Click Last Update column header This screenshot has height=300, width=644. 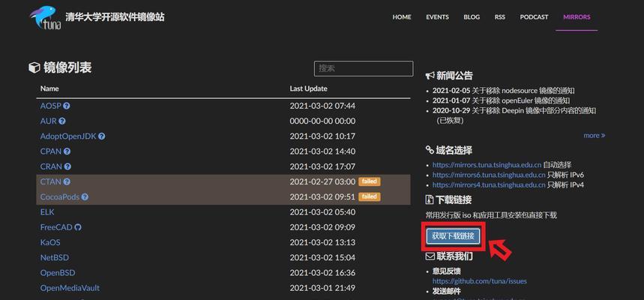[x=308, y=88]
